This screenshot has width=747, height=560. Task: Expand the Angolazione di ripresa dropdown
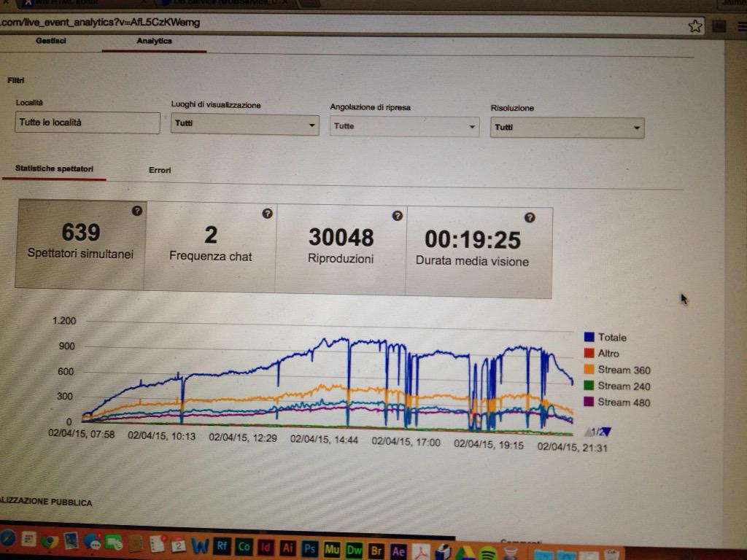(x=404, y=127)
